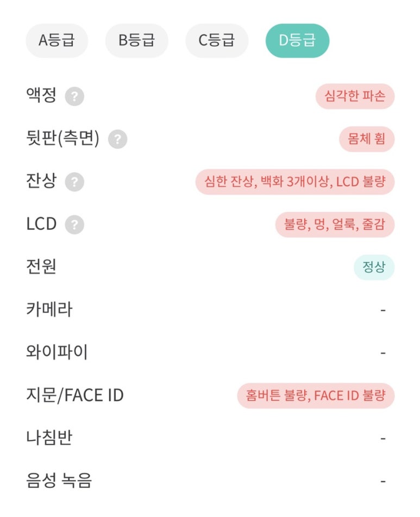Choose the C등급 grade tab

click(217, 41)
